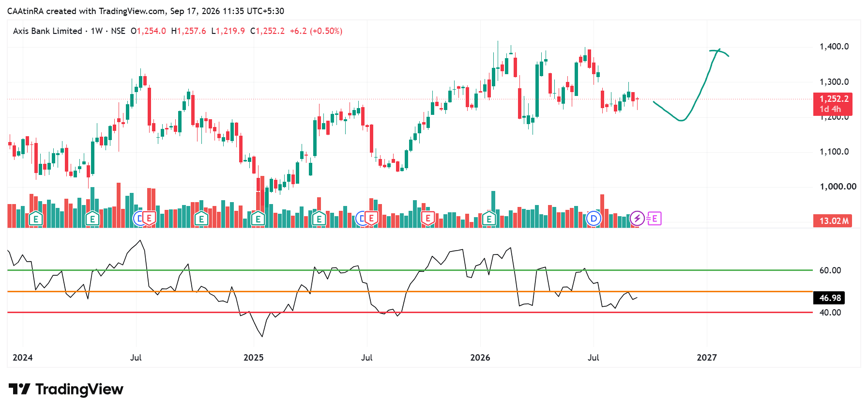Click the 1,400.0 price axis label
Image resolution: width=868 pixels, height=411 pixels.
point(834,47)
